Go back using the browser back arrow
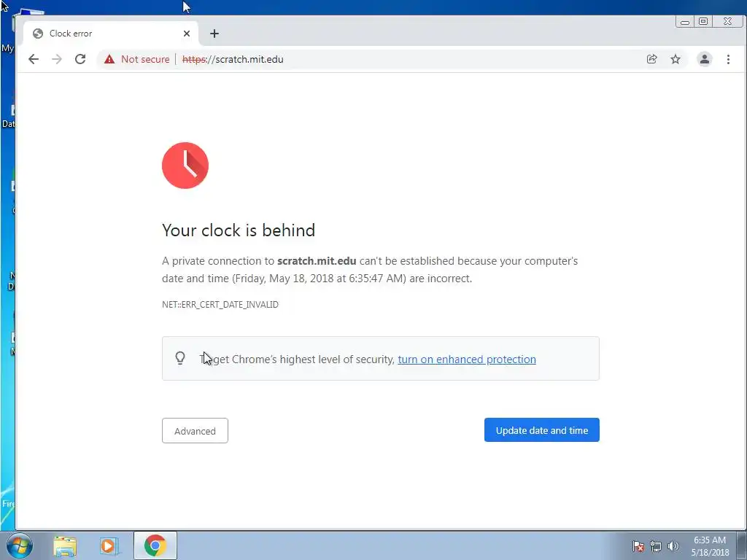Image resolution: width=747 pixels, height=560 pixels. point(34,59)
